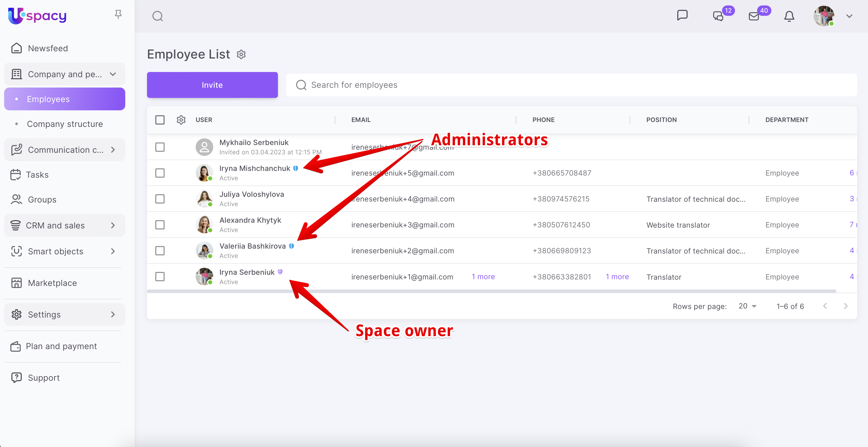The width and height of the screenshot is (868, 447).
Task: Open the notifications bell icon
Action: (789, 16)
